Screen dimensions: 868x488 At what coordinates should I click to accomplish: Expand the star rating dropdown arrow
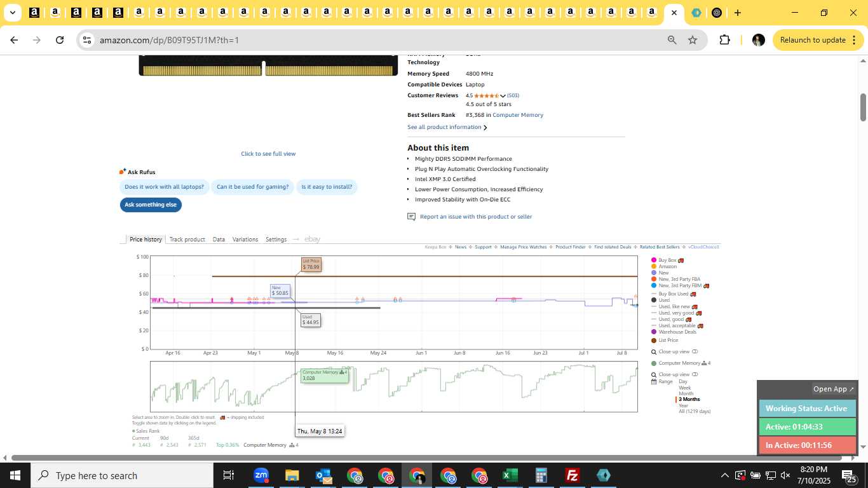pos(503,96)
